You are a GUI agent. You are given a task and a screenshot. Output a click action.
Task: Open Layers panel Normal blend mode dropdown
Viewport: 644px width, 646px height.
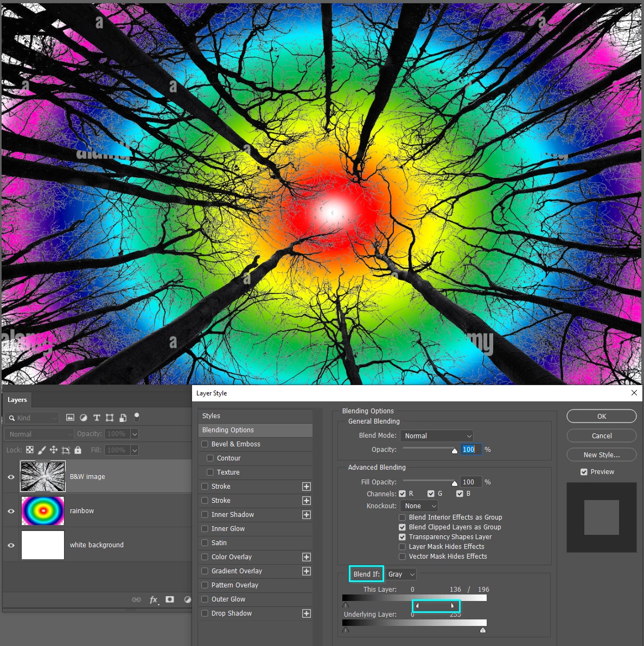point(40,434)
